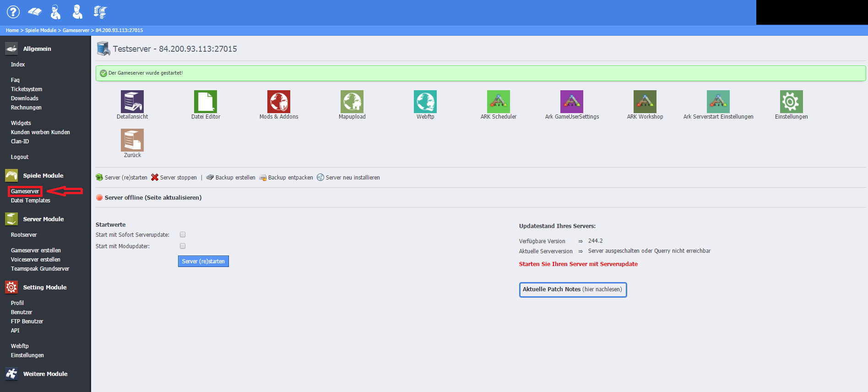Open Mods & Addons icon

[x=279, y=102]
